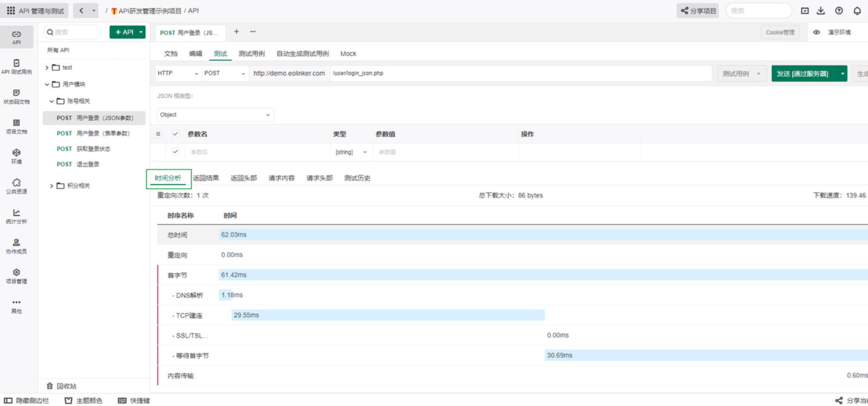Open the POST method dropdown
Image resolution: width=868 pixels, height=406 pixels.
tap(224, 74)
